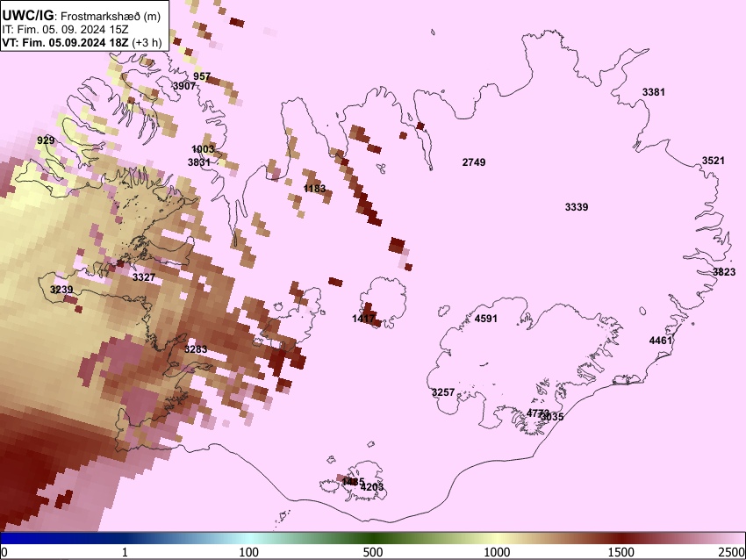This screenshot has width=746, height=560.
Task: Click the map value 3831
Action: [x=199, y=162]
